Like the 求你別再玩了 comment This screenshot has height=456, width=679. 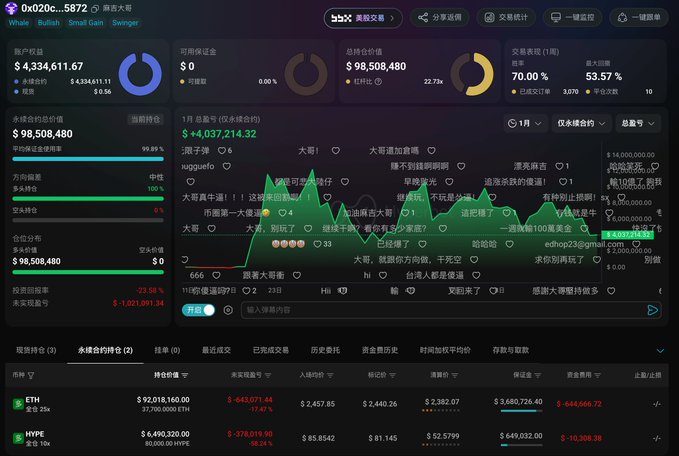click(x=596, y=260)
